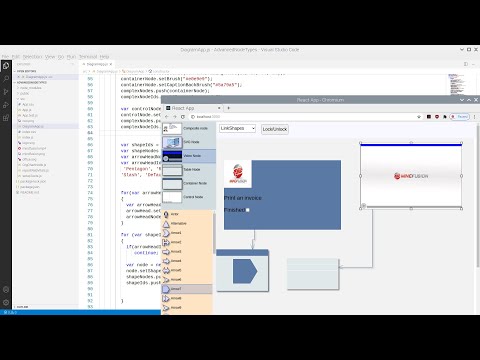Open the Selection menu in VS Code
The width and height of the screenshot is (480, 360).
point(32,57)
